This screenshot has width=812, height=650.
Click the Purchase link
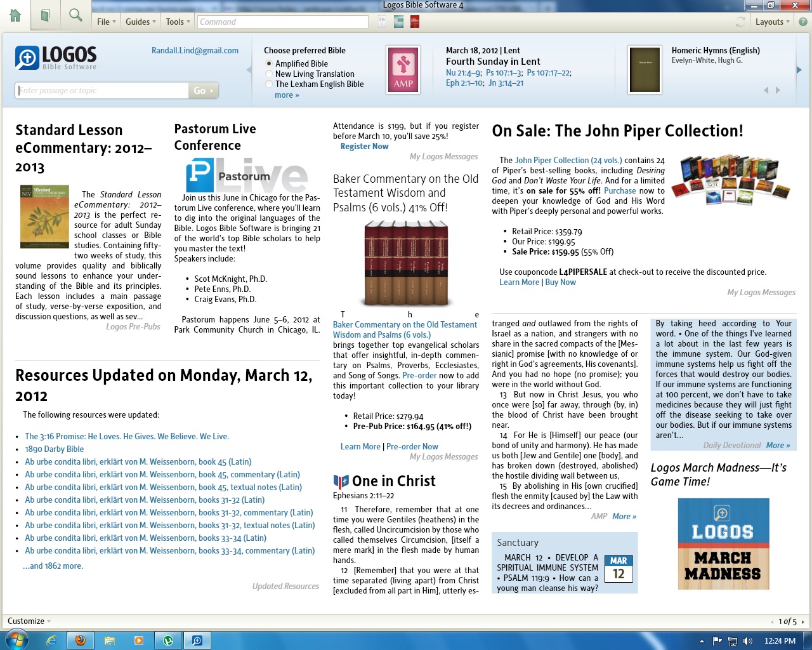coord(620,191)
